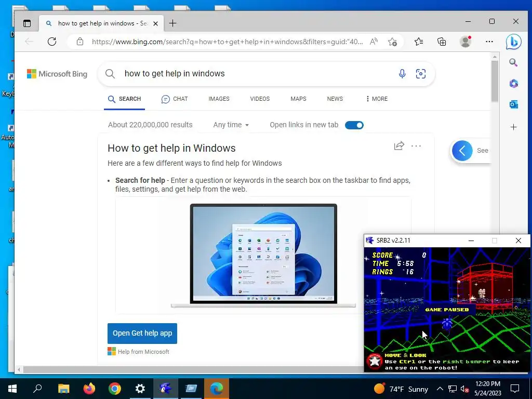Open the notification center icon
532x399 pixels.
click(515, 389)
